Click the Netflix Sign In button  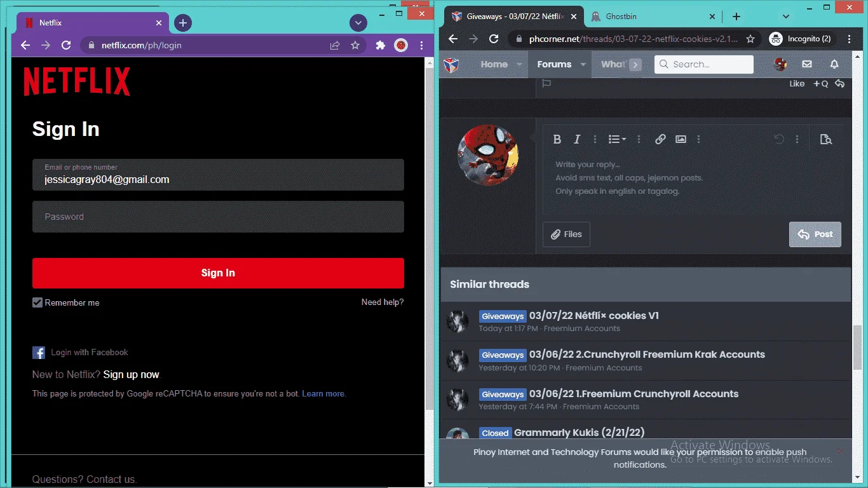(218, 273)
